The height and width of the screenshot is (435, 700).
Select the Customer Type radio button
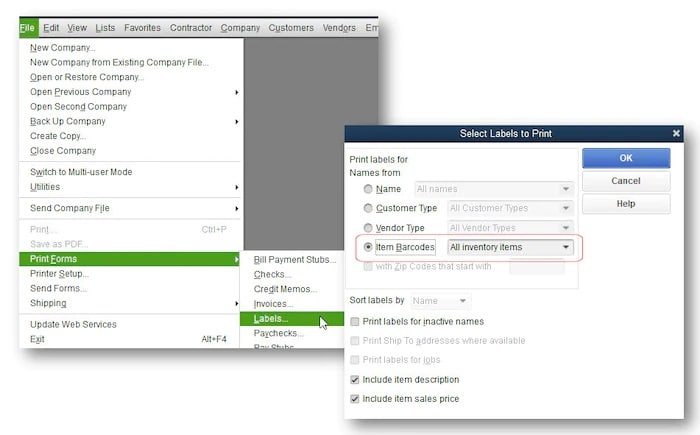368,208
